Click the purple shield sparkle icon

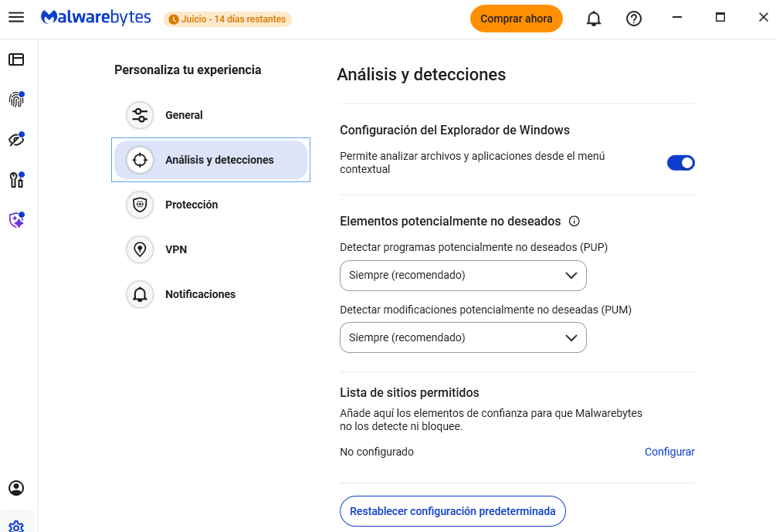[16, 220]
